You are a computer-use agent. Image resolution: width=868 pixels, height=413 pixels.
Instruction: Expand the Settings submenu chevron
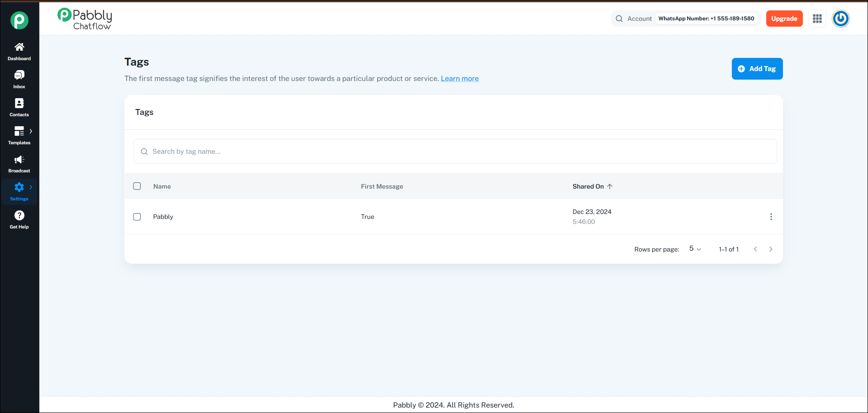(x=31, y=187)
